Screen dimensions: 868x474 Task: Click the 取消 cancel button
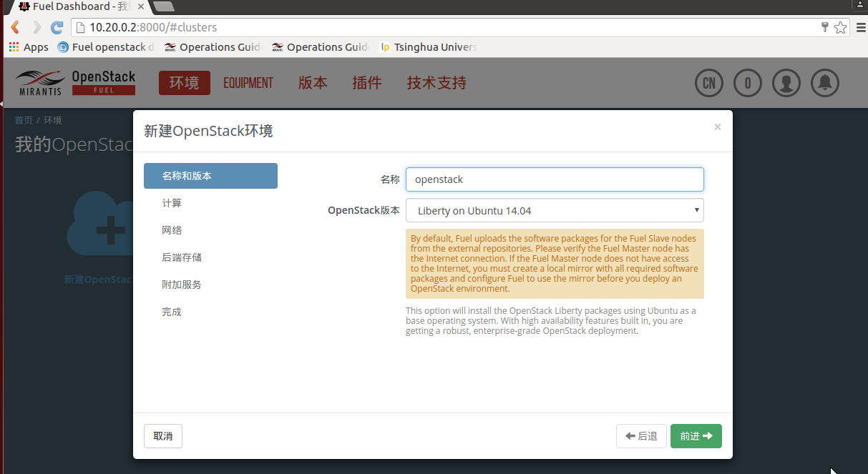[163, 436]
